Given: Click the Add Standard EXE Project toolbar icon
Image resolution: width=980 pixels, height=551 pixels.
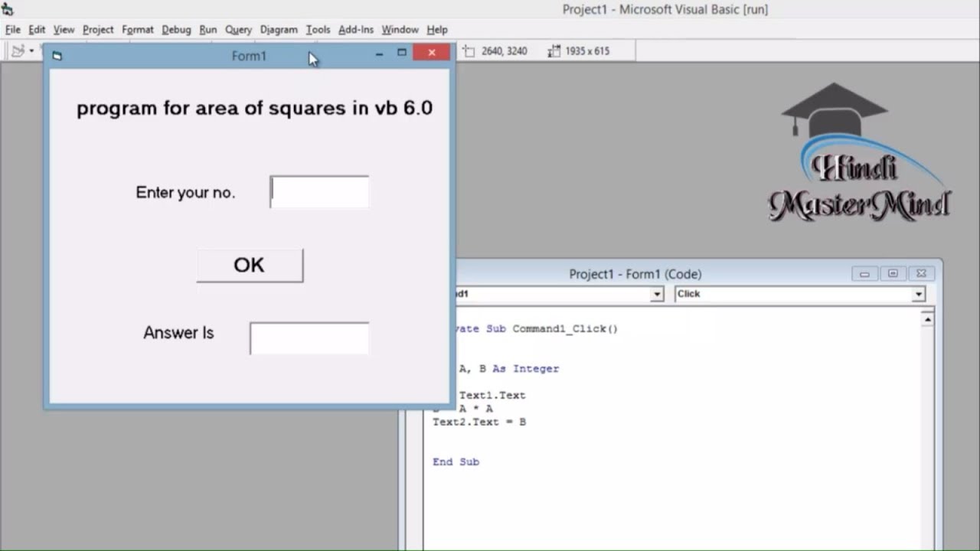Looking at the screenshot, I should [x=18, y=51].
